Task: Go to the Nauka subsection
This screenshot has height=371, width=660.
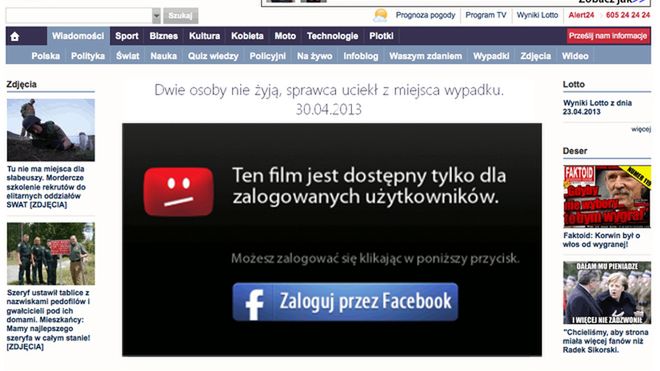Action: click(164, 56)
